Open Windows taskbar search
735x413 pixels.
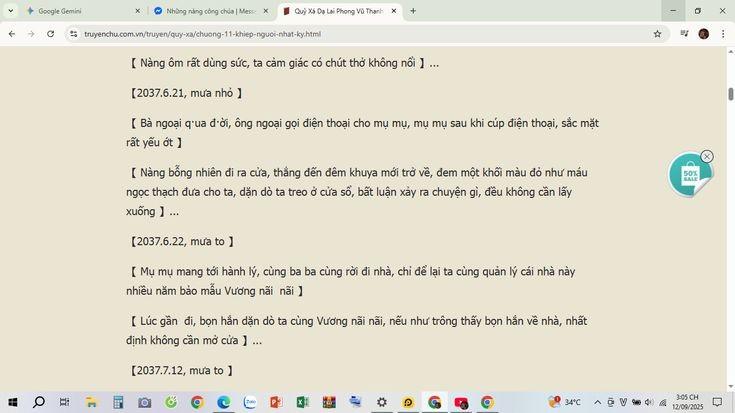coord(39,402)
